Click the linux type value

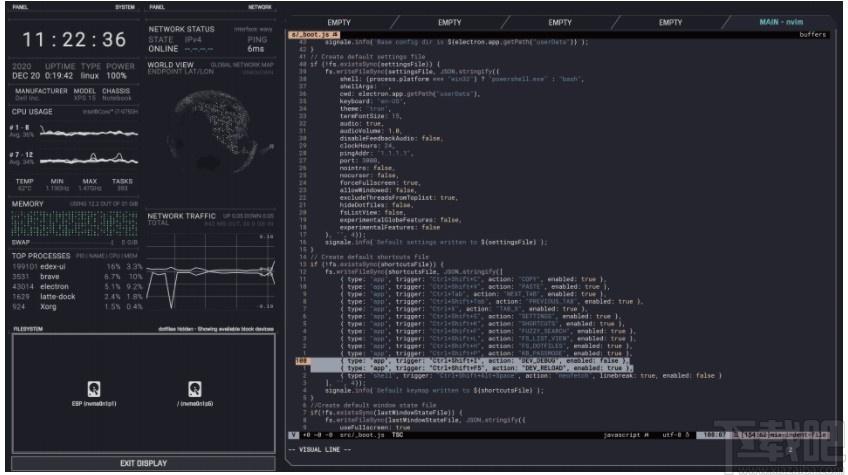pyautogui.click(x=90, y=76)
